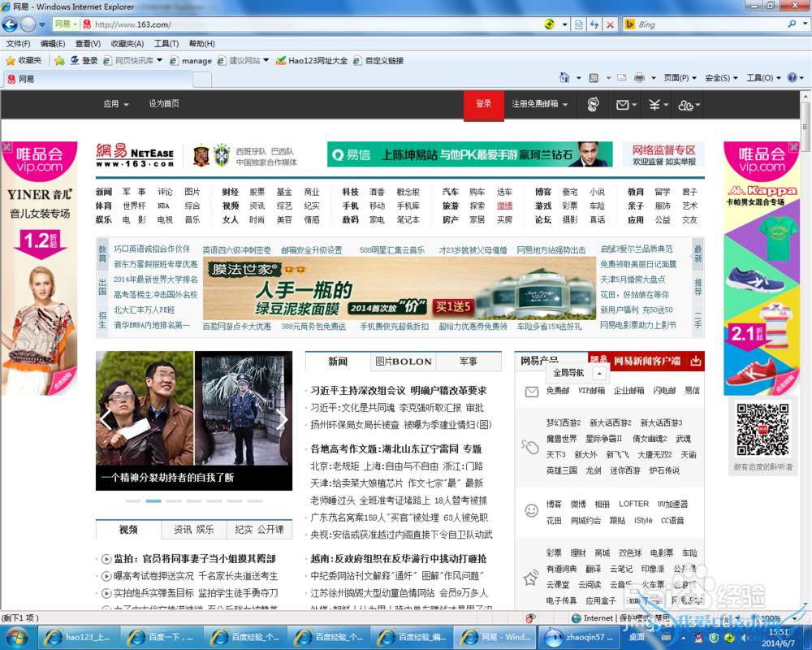Open the 帮助(H) menu
Screen dimensions: 812x650
[x=202, y=44]
